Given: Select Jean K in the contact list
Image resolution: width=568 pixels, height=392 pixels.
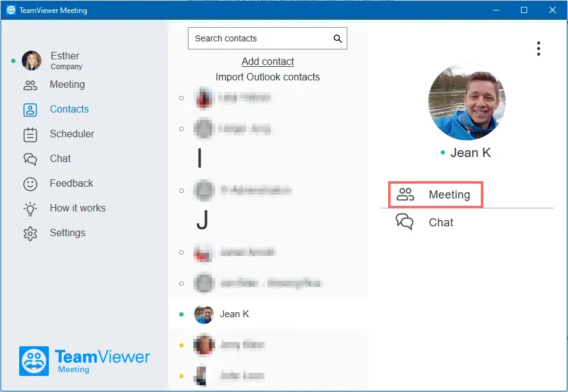Looking at the screenshot, I should point(268,314).
